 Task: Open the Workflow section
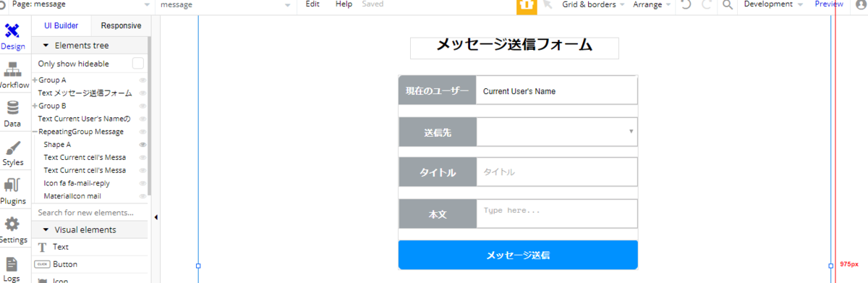pos(12,75)
